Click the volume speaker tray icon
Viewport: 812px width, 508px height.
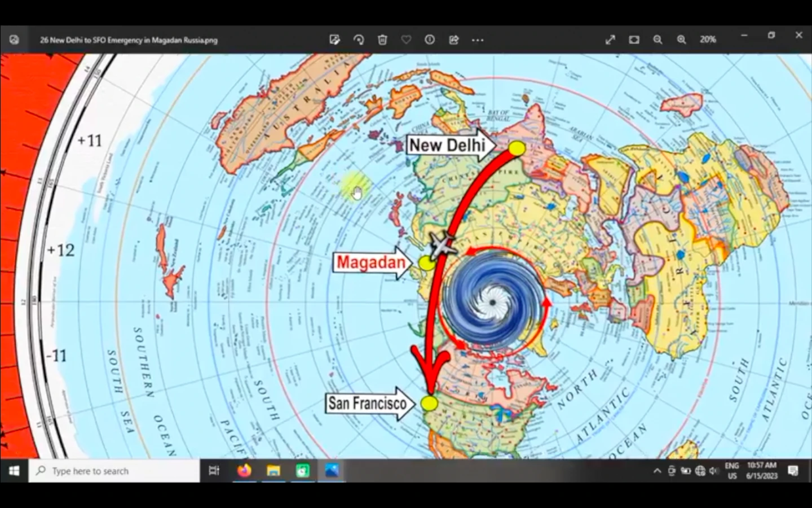(714, 471)
